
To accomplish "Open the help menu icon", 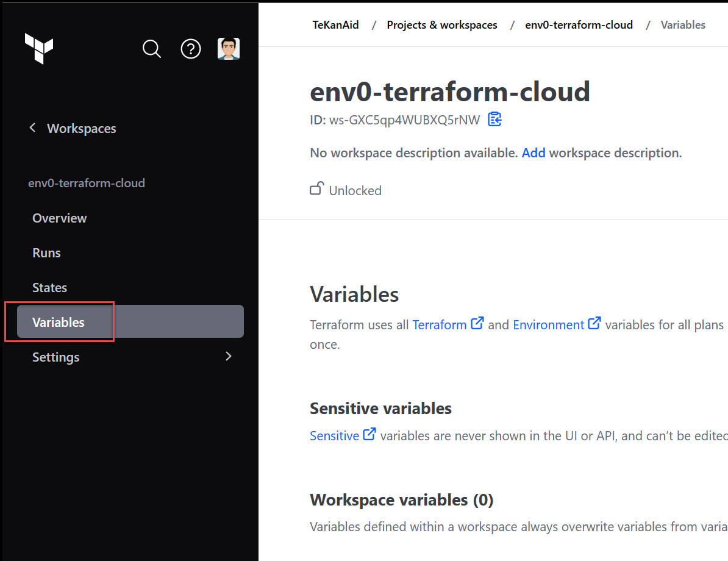I will pyautogui.click(x=190, y=49).
